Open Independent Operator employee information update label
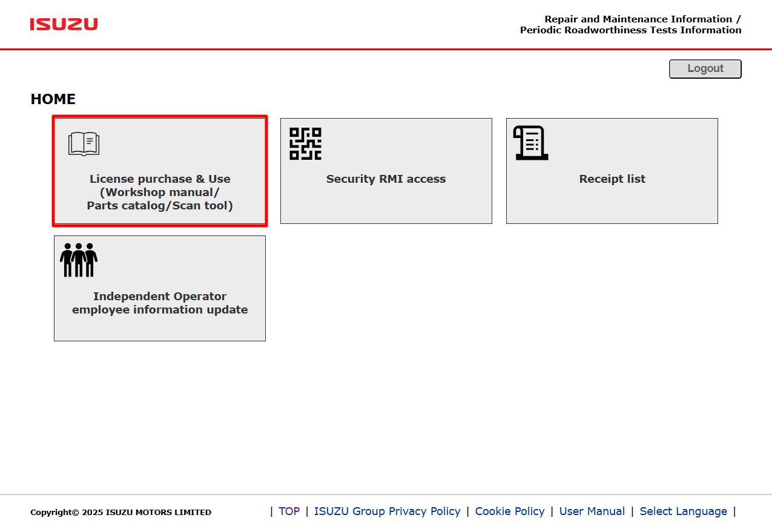 pos(160,303)
